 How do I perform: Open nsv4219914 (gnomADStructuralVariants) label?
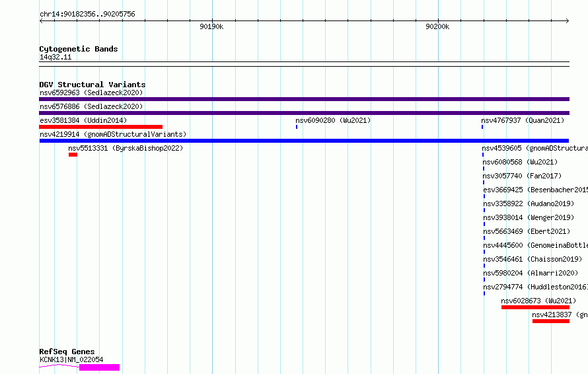(x=113, y=134)
